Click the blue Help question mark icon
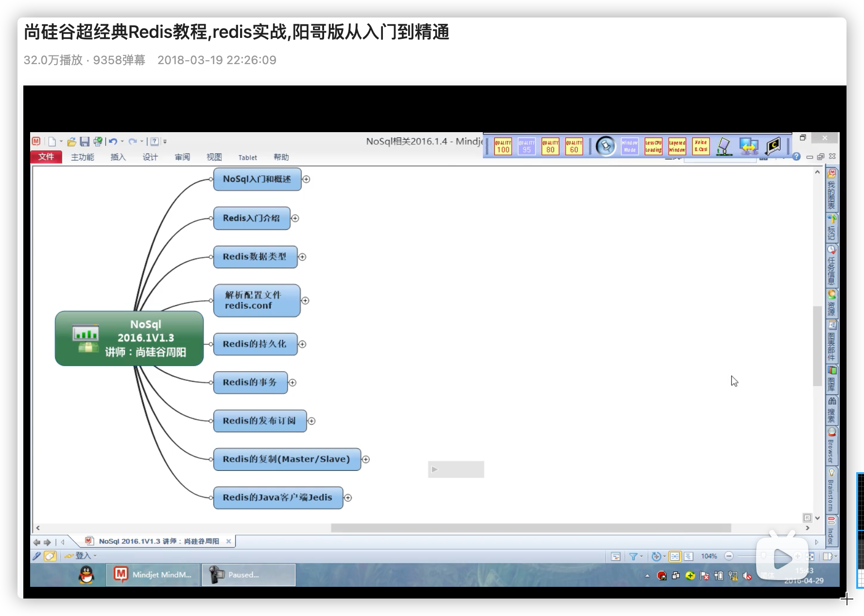Viewport: 864px width, 616px height. pos(796,156)
